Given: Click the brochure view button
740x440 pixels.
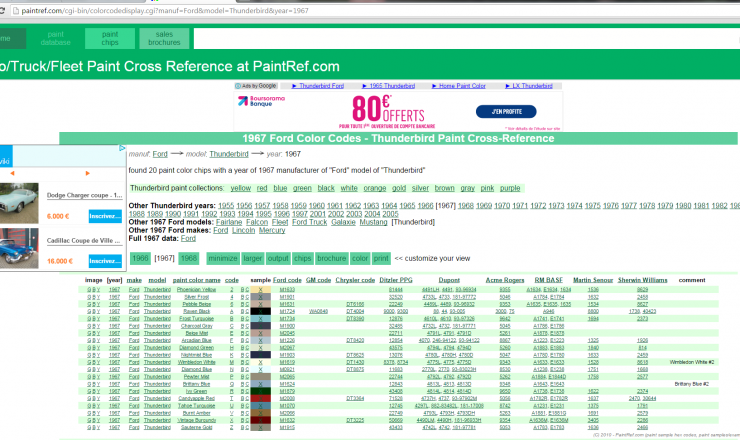Looking at the screenshot, I should pos(331,258).
